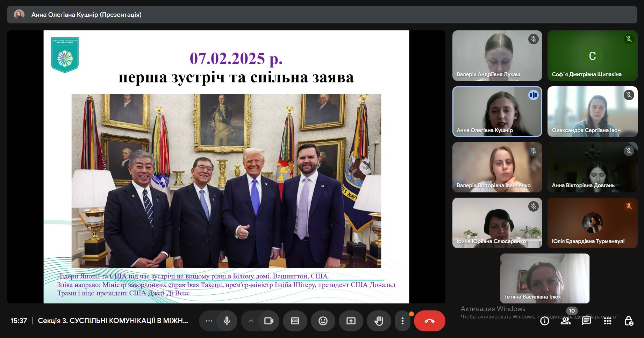
Task: Toggle the camera in the call bar
Action: pyautogui.click(x=269, y=321)
